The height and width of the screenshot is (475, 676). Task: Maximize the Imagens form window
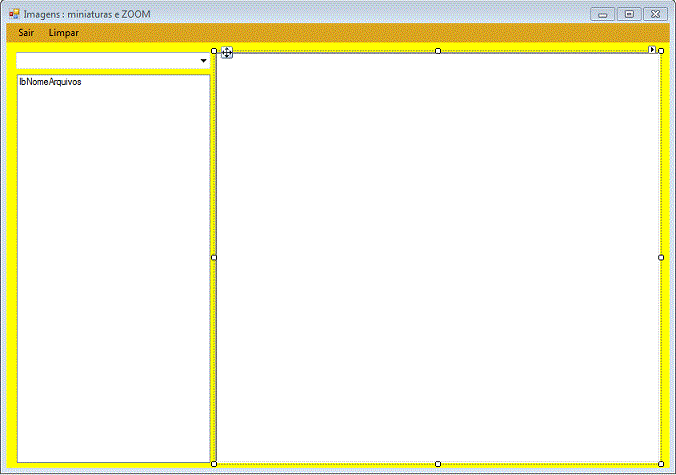tap(629, 14)
